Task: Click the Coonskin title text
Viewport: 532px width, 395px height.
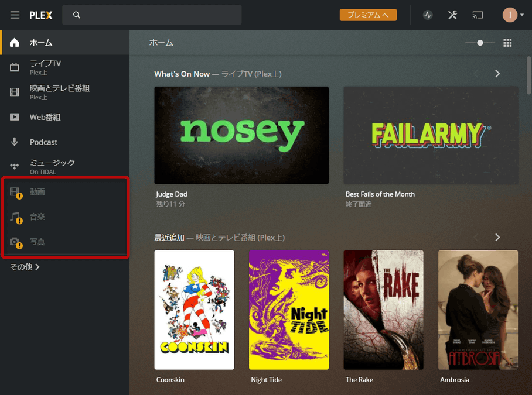Action: [x=170, y=380]
